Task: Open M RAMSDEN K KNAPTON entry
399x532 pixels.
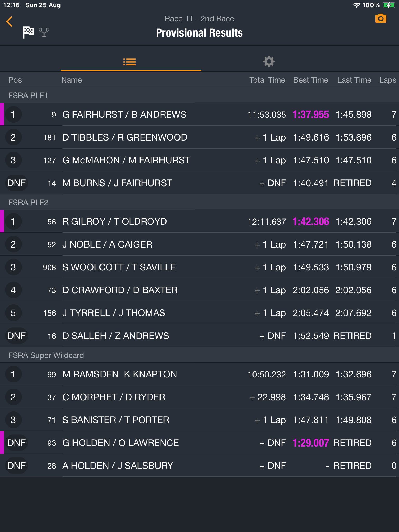Action: 199,374
